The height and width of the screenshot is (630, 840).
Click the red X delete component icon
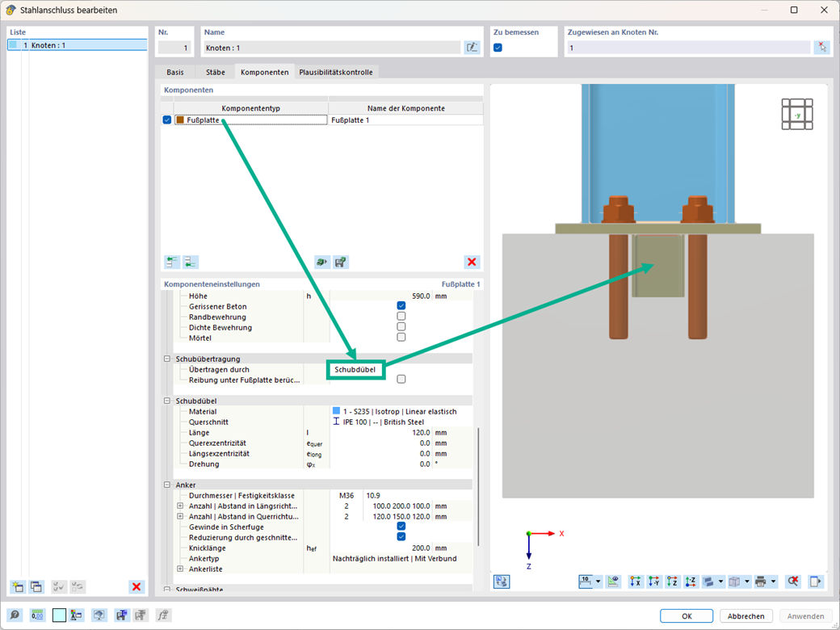[472, 262]
